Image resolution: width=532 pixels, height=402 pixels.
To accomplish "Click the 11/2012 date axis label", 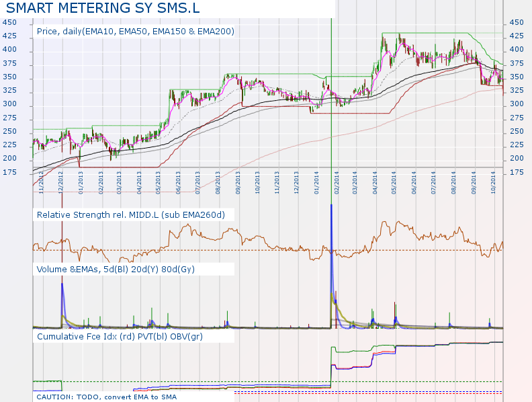I will click(x=42, y=183).
